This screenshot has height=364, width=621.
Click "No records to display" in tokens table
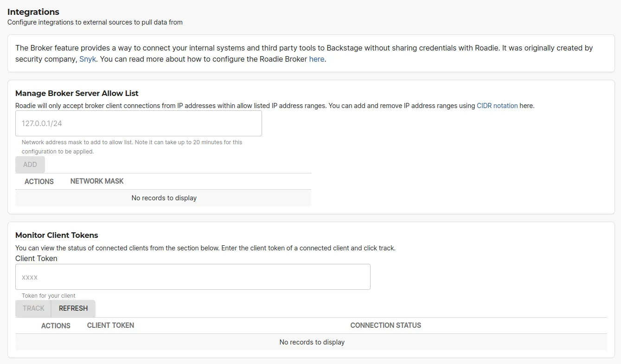tap(312, 342)
